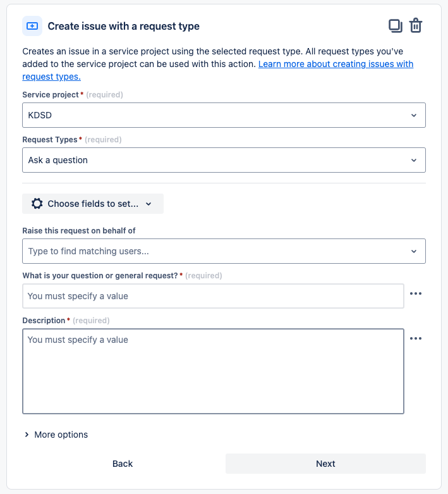Screen dimensions: 448x494
Task: Expand the More options section
Action: tap(56, 435)
